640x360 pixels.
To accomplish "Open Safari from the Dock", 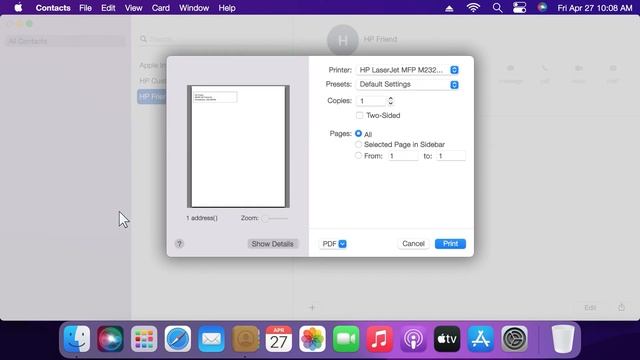I will click(178, 339).
